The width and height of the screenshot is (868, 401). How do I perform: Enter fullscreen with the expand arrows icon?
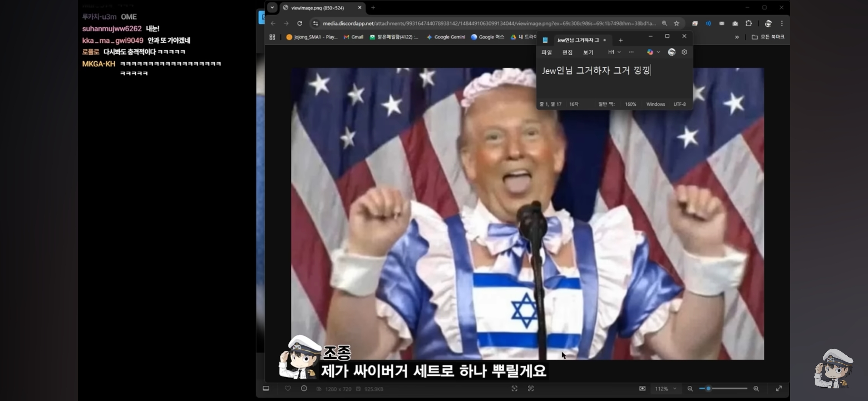click(x=779, y=388)
